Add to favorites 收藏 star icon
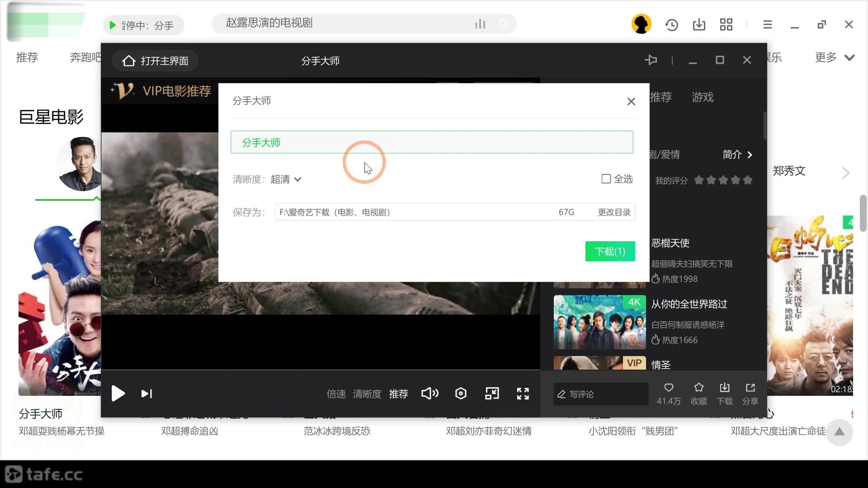The height and width of the screenshot is (488, 868). (699, 388)
